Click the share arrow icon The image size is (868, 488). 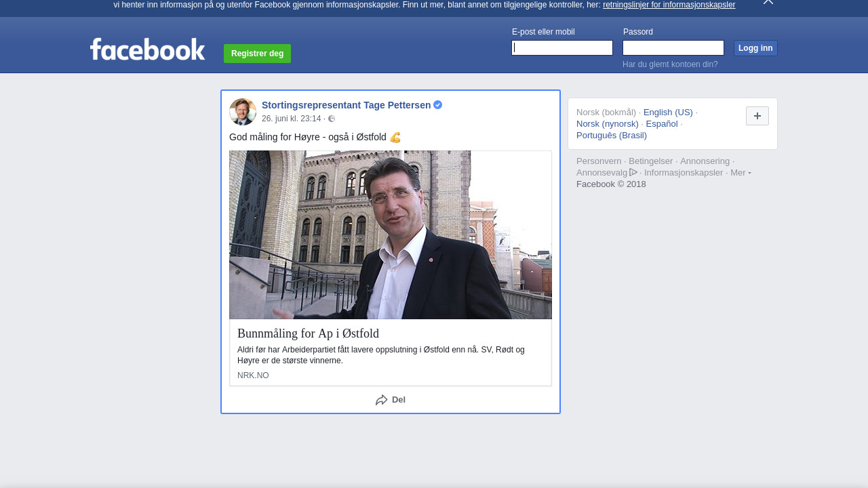click(382, 400)
